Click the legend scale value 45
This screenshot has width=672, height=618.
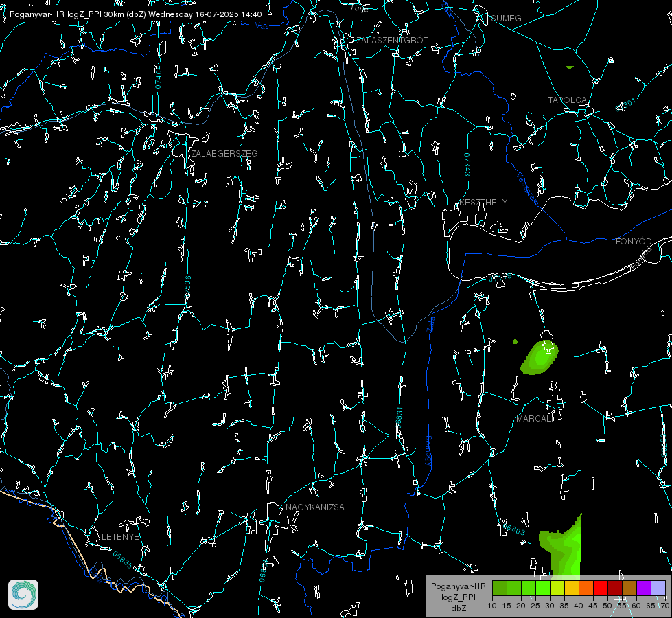coord(592,606)
